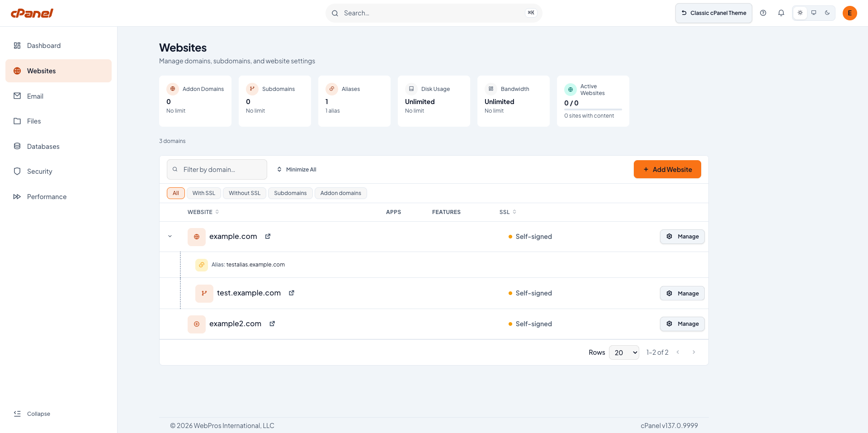Open the help question-mark icon
The image size is (868, 433).
click(763, 13)
